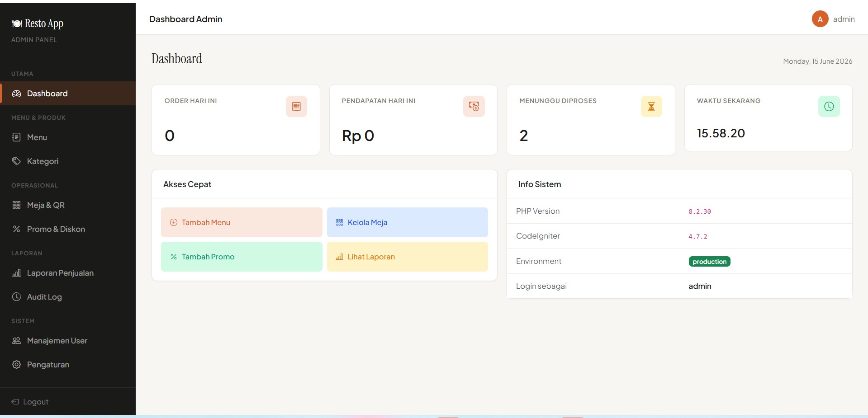Click the Kelola Meja quick access button
This screenshot has height=418, width=868.
[x=408, y=222]
